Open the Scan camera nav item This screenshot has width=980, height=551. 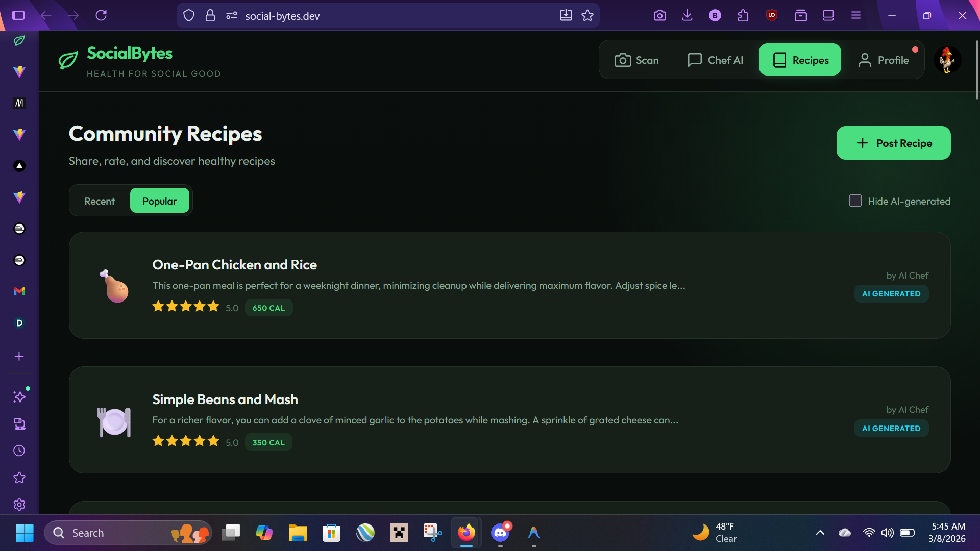pyautogui.click(x=636, y=60)
